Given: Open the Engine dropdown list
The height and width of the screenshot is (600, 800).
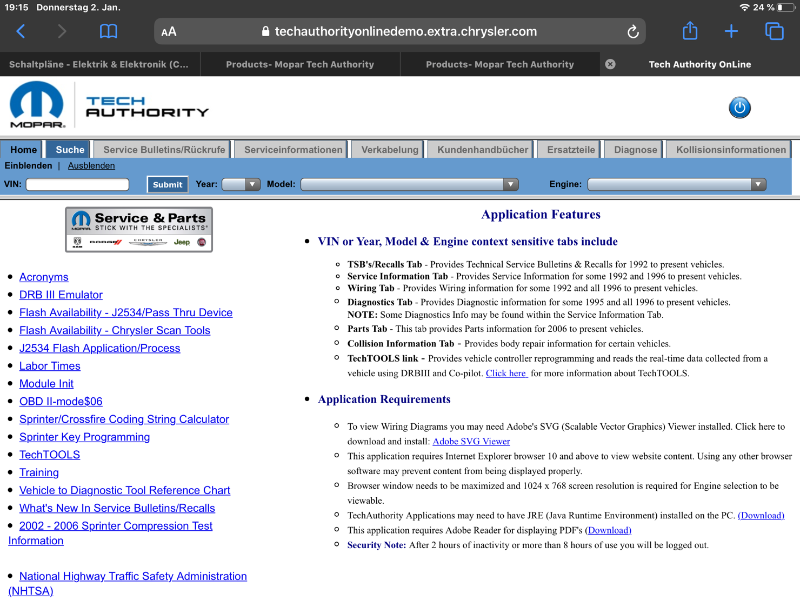Looking at the screenshot, I should click(x=676, y=184).
